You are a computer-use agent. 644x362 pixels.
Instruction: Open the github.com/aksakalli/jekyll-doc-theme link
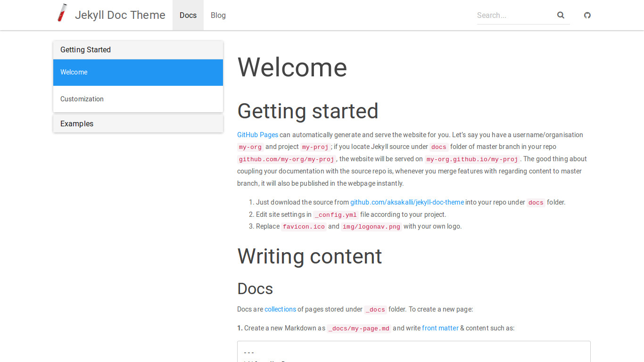(407, 202)
